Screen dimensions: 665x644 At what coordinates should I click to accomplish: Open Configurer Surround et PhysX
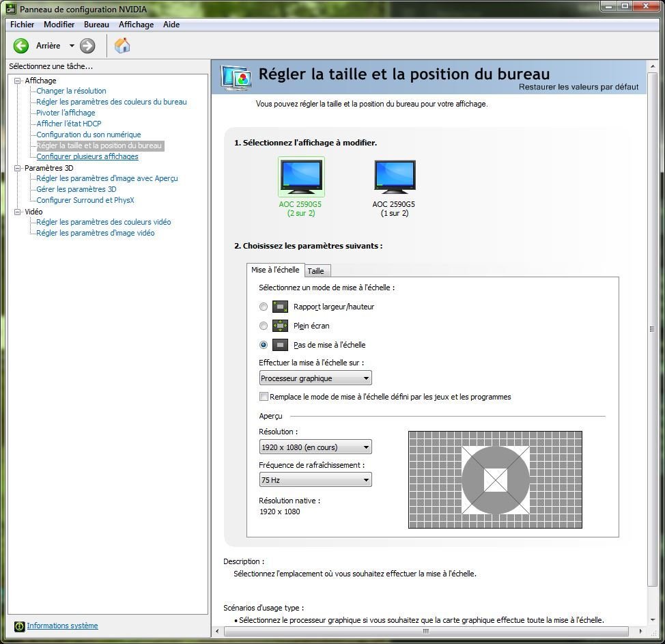[85, 200]
